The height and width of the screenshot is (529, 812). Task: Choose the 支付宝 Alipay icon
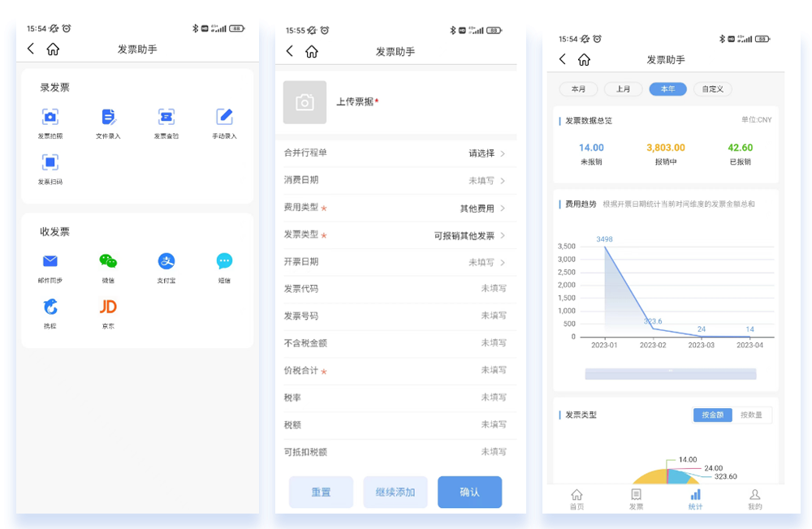pyautogui.click(x=166, y=261)
